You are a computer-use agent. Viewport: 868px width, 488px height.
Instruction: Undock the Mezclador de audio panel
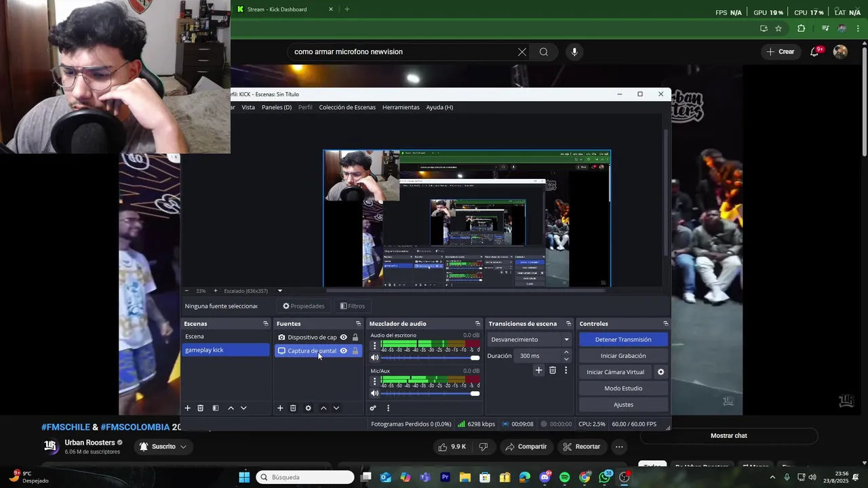click(477, 323)
